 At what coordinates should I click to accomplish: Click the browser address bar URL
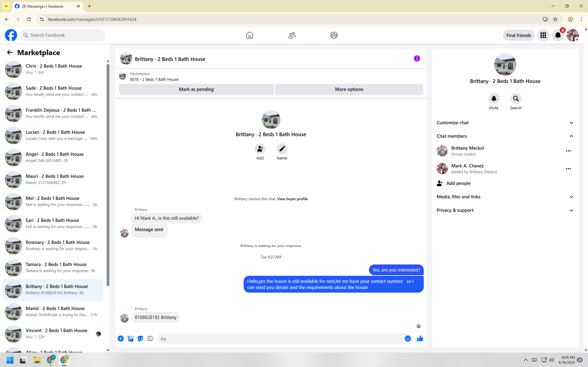(92, 19)
